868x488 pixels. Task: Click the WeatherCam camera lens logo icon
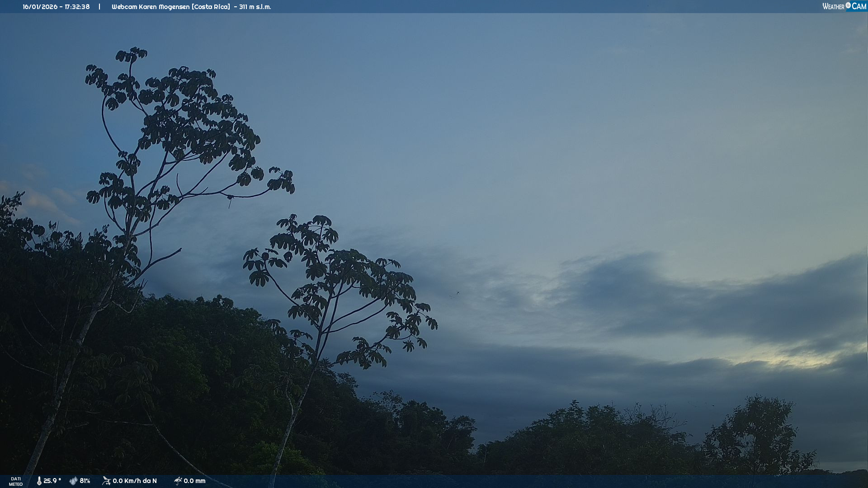tap(848, 5)
